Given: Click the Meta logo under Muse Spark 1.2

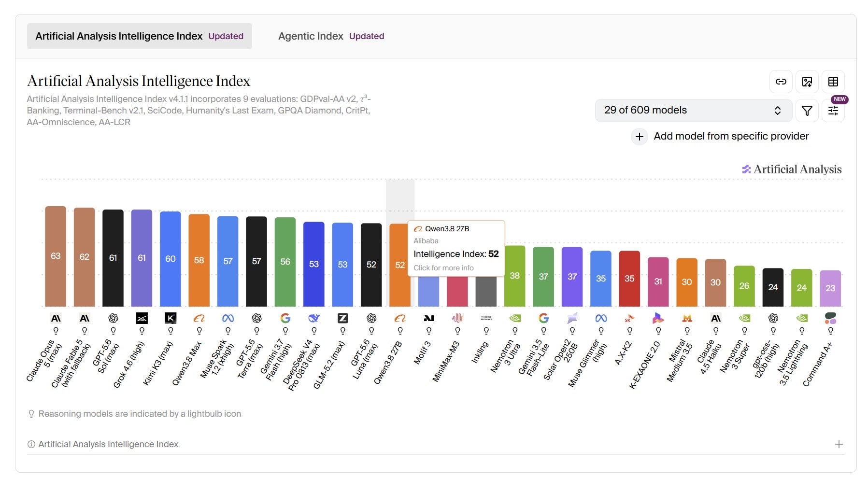Looking at the screenshot, I should pos(228,318).
